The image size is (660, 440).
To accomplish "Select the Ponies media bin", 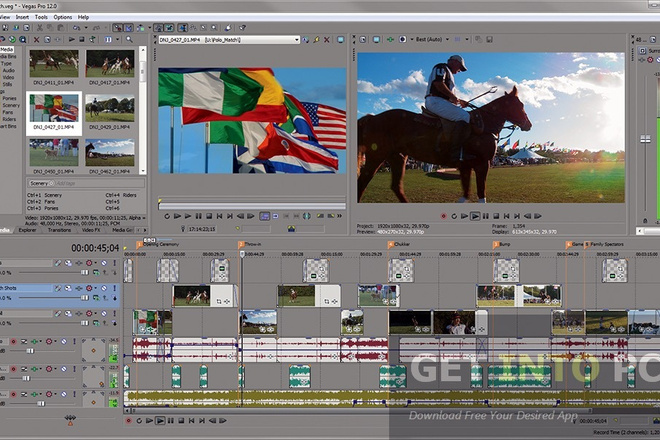I will [x=9, y=98].
